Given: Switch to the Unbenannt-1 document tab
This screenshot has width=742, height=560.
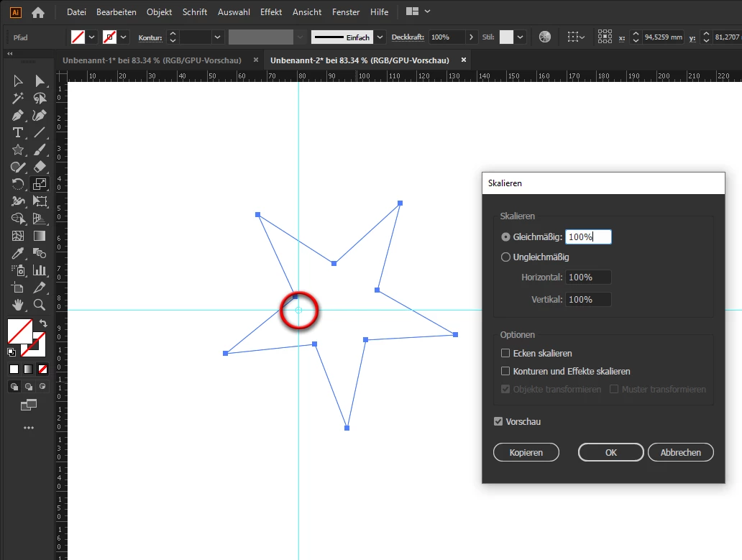Looking at the screenshot, I should (152, 60).
